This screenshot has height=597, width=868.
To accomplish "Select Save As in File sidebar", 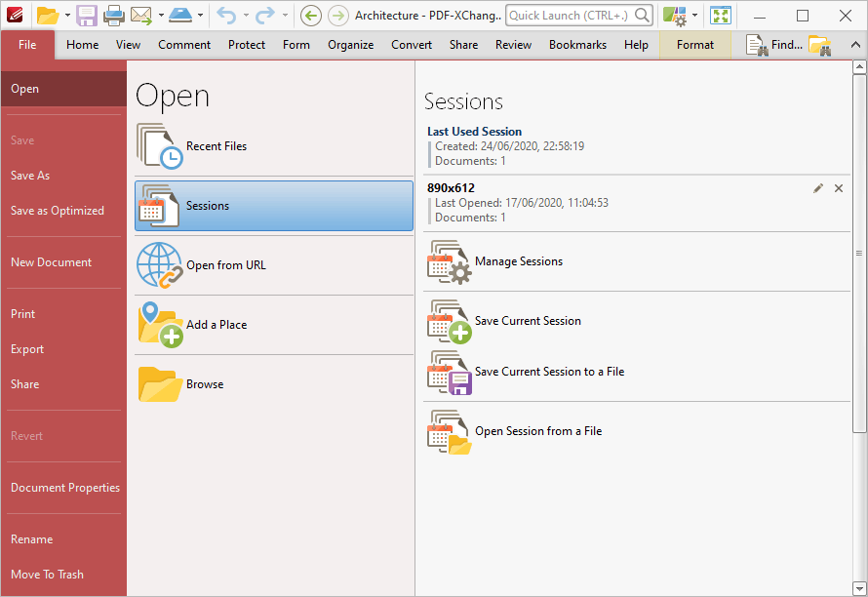I will click(30, 176).
